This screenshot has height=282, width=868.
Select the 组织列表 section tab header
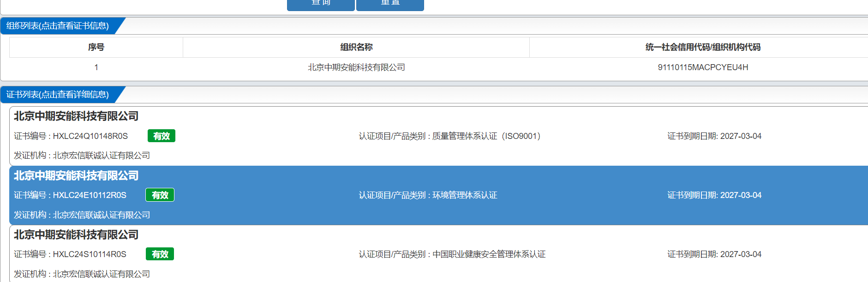[x=58, y=26]
